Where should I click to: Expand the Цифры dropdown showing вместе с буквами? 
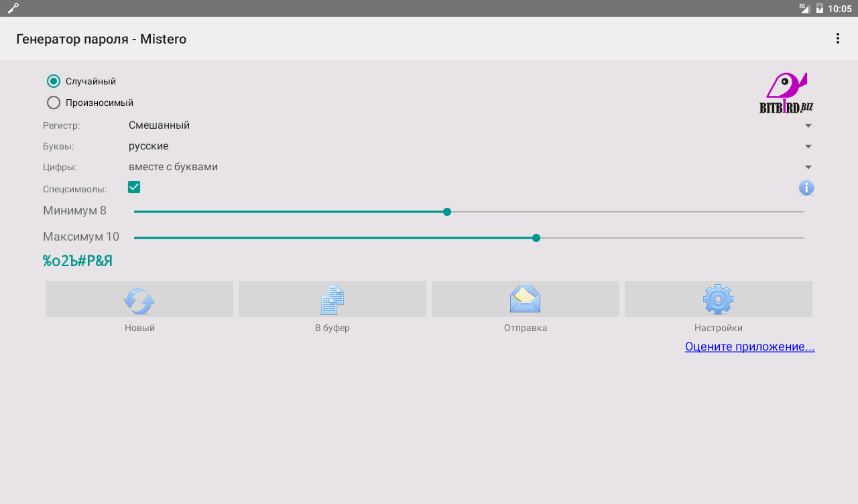471,167
